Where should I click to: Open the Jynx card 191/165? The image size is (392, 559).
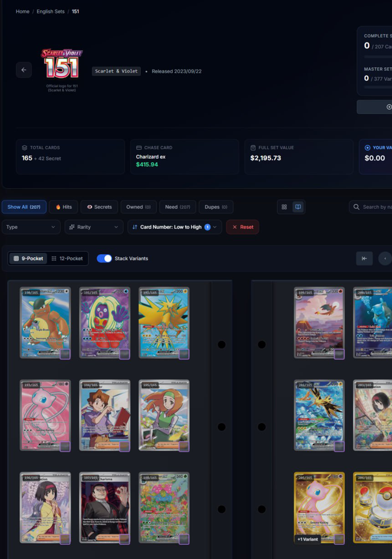(x=105, y=323)
